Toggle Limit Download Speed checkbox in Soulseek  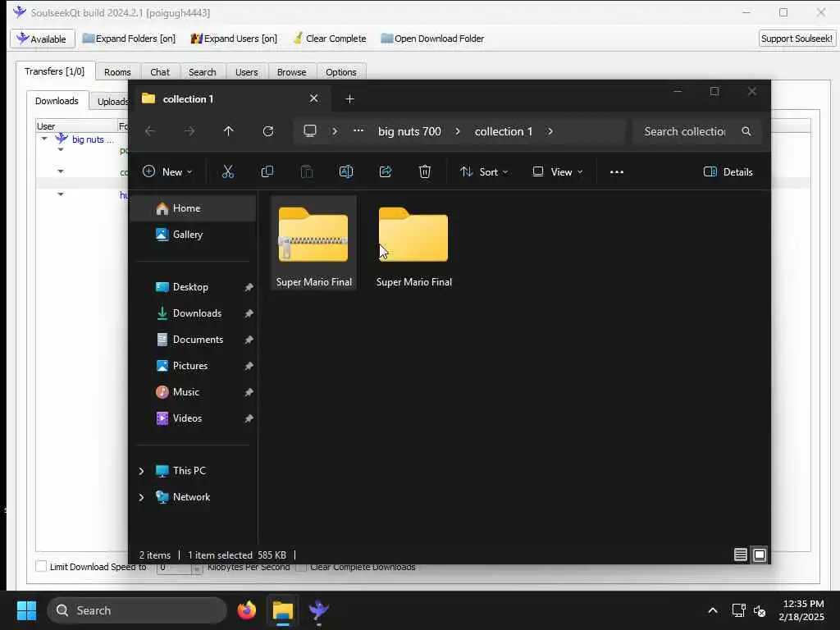pos(41,566)
